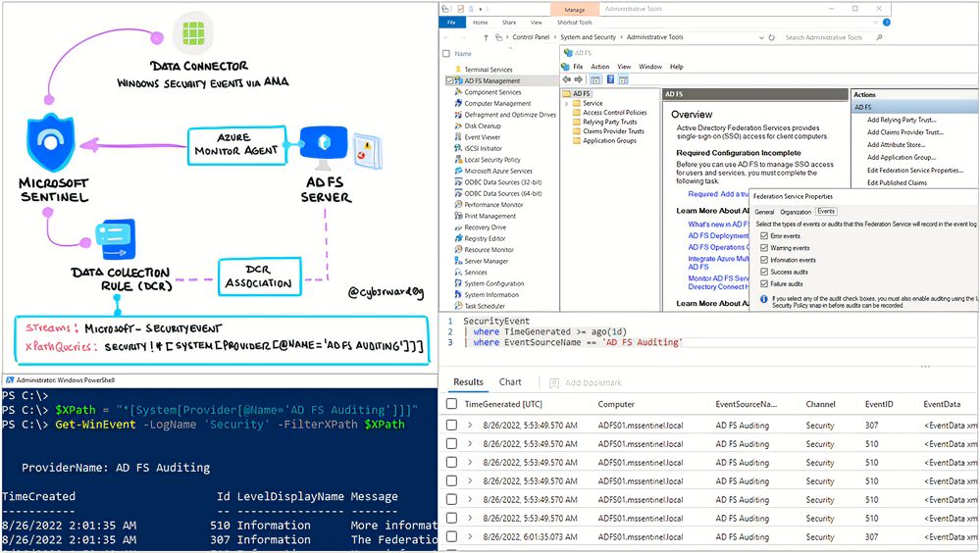Launch Task Scheduler from the list
This screenshot has width=980, height=553.
pos(484,306)
